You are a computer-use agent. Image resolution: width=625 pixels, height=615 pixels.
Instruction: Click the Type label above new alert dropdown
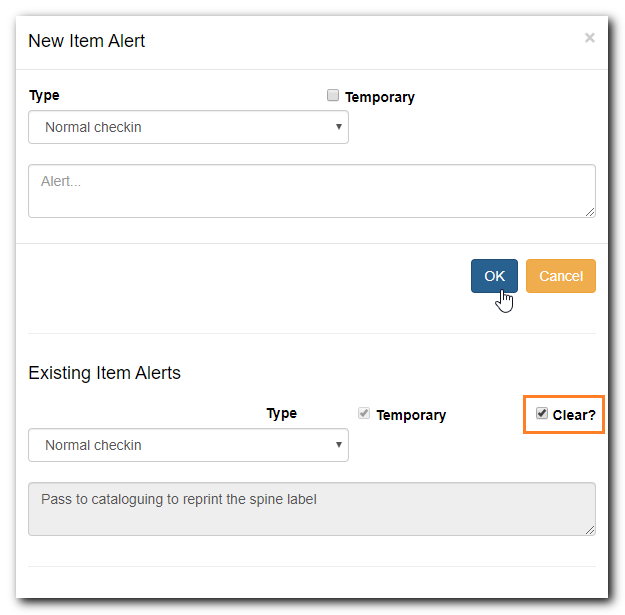click(x=44, y=96)
